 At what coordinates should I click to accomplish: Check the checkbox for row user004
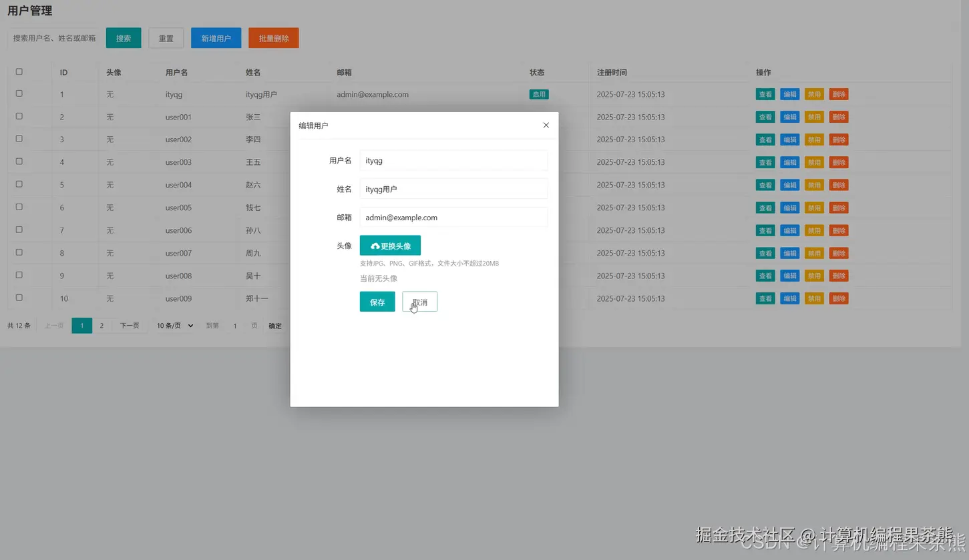pos(19,184)
